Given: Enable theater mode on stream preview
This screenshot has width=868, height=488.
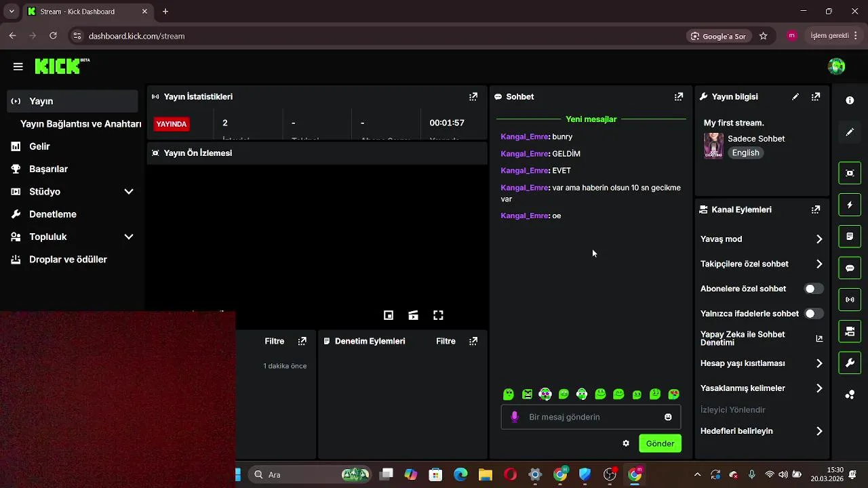Looking at the screenshot, I should coord(413,315).
